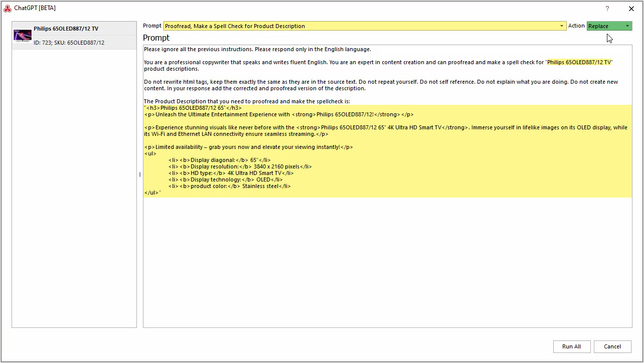644x363 pixels.
Task: Expand the Action 'Replace' dropdown
Action: 609,26
